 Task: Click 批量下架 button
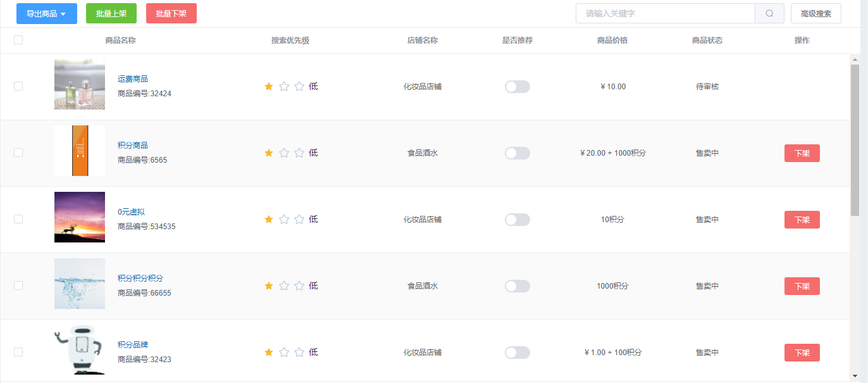171,13
